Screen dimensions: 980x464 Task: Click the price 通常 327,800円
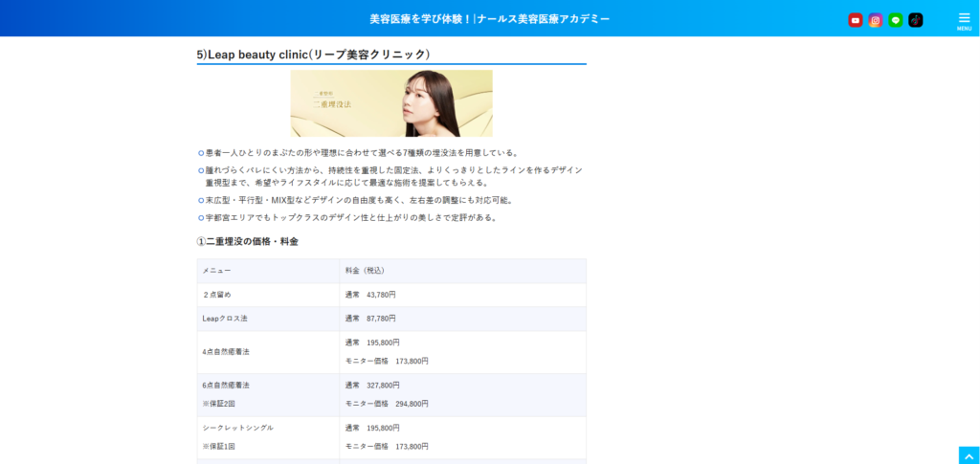(372, 386)
